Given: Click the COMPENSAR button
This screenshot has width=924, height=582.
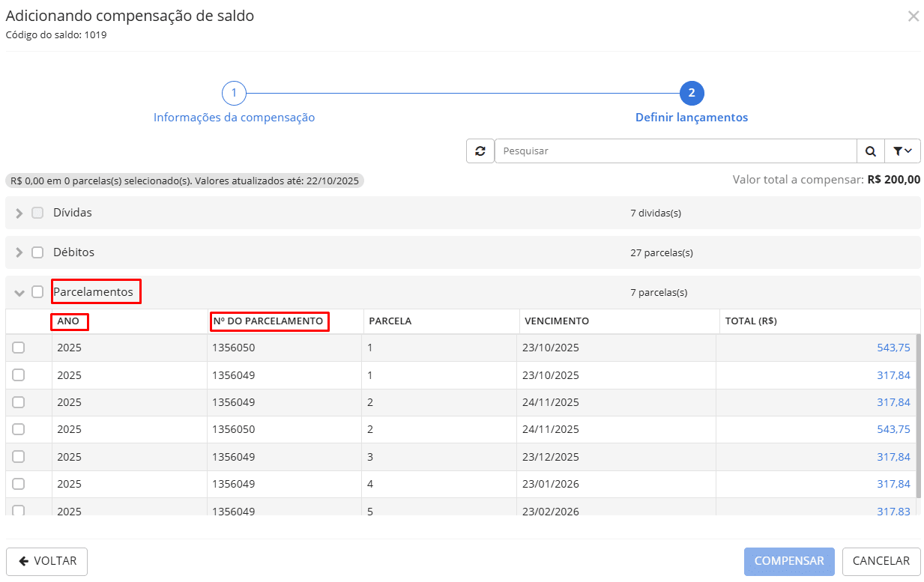Looking at the screenshot, I should 788,561.
